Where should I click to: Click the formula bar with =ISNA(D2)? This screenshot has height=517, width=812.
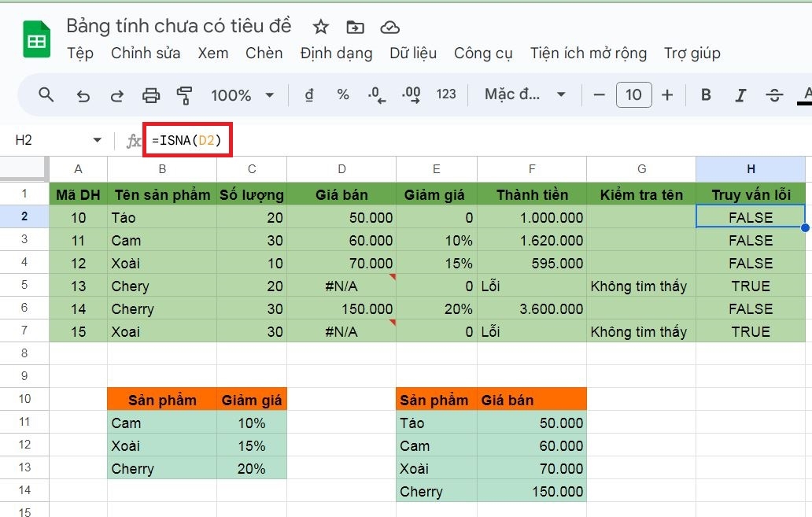pos(187,140)
